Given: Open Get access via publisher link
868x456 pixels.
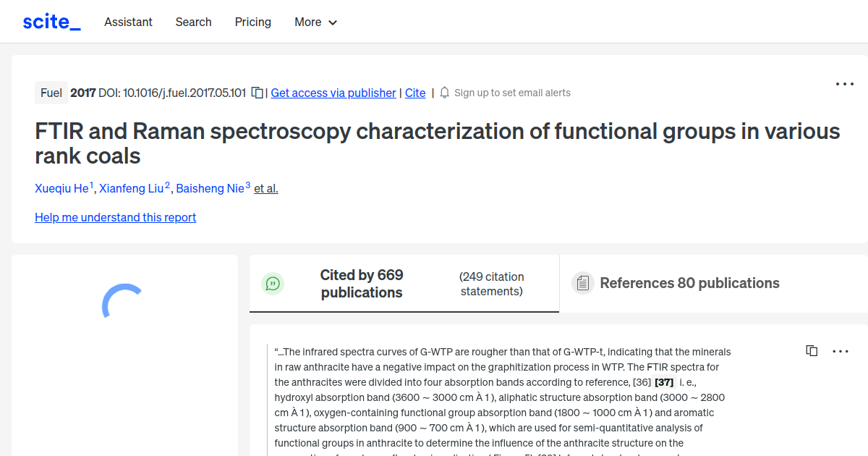Looking at the screenshot, I should 333,93.
